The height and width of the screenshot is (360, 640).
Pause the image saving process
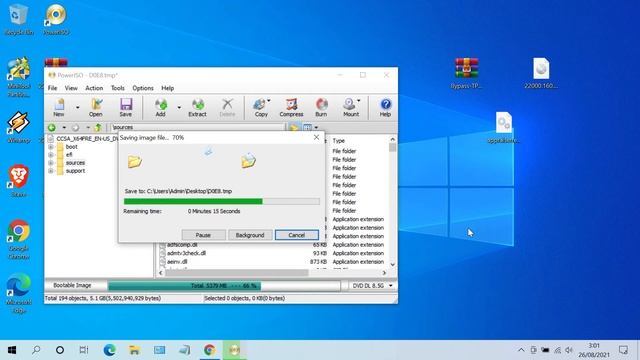[x=203, y=235]
